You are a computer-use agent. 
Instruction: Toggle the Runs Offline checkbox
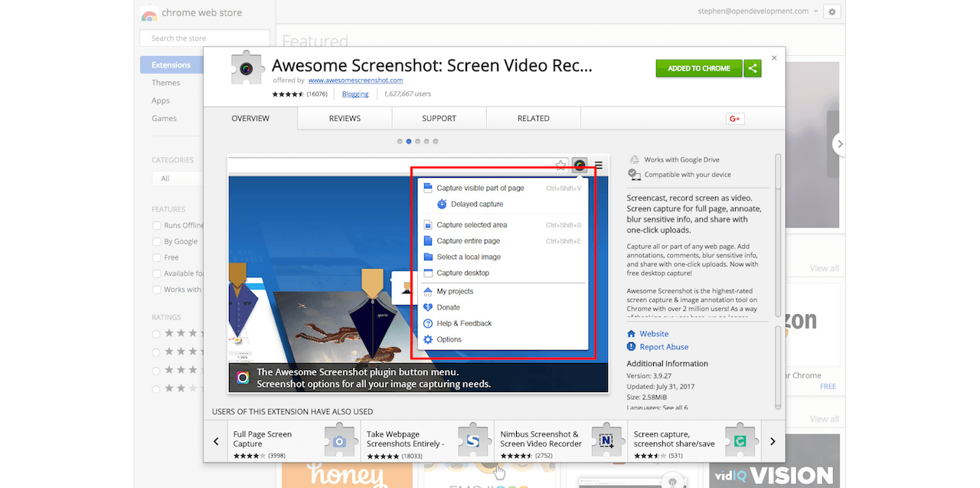pos(157,225)
